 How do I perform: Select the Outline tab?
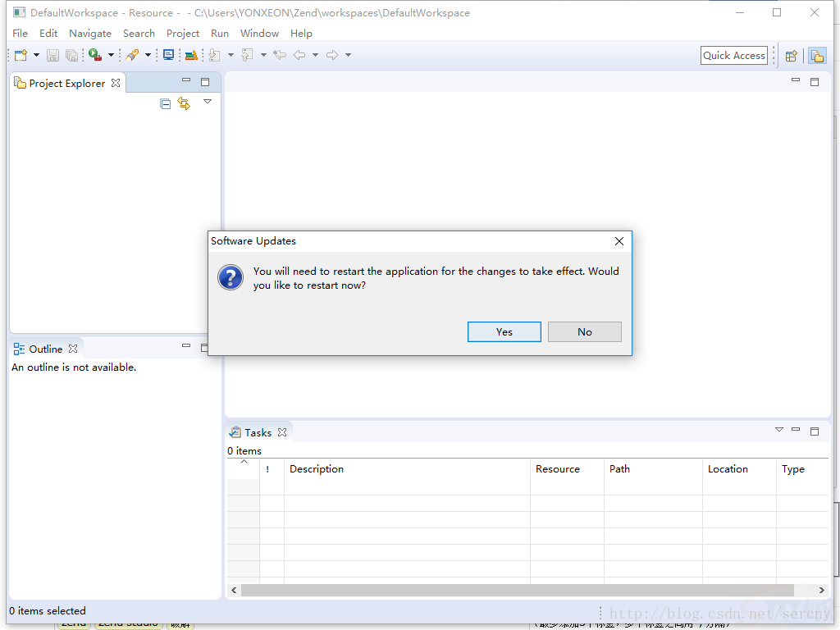pyautogui.click(x=46, y=349)
